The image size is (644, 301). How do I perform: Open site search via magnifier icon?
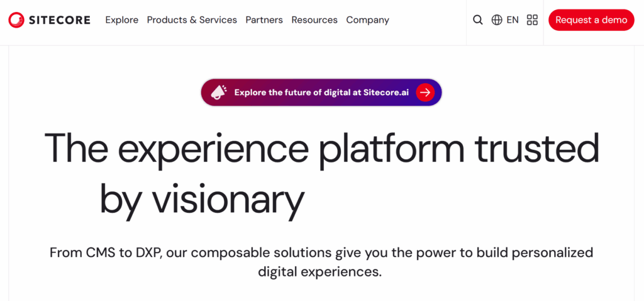coord(478,20)
